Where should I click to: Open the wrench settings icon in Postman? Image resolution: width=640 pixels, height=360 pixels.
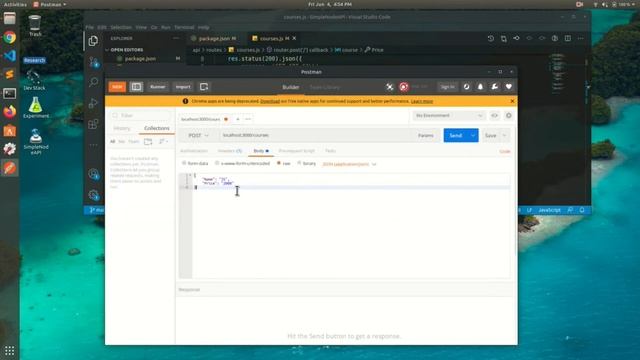[494, 87]
